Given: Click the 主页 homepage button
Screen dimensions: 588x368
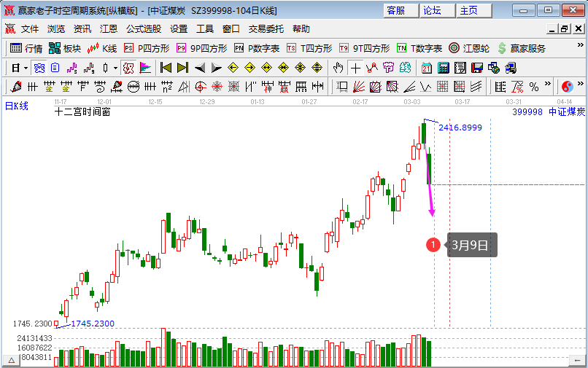Looking at the screenshot, I should [x=474, y=10].
